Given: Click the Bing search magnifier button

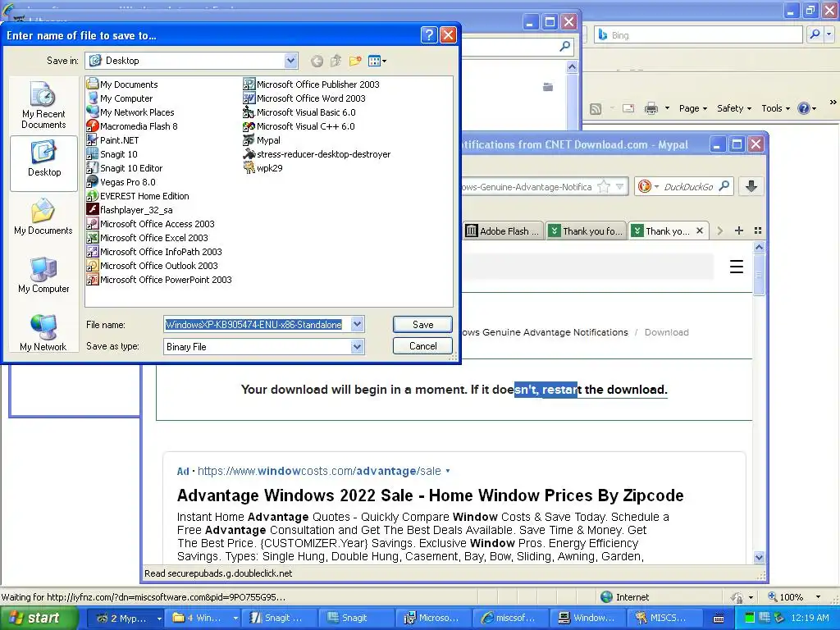Looking at the screenshot, I should 815,34.
